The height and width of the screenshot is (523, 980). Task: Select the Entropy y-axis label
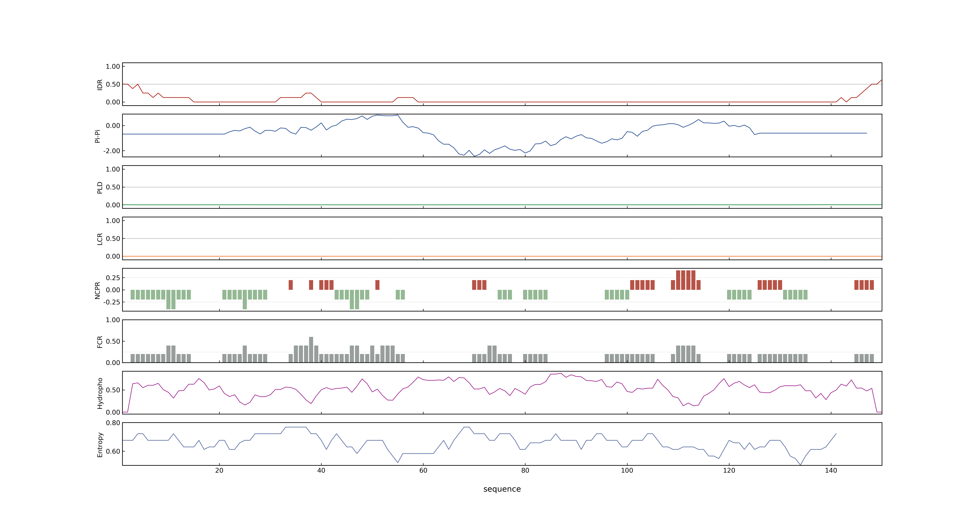point(100,445)
